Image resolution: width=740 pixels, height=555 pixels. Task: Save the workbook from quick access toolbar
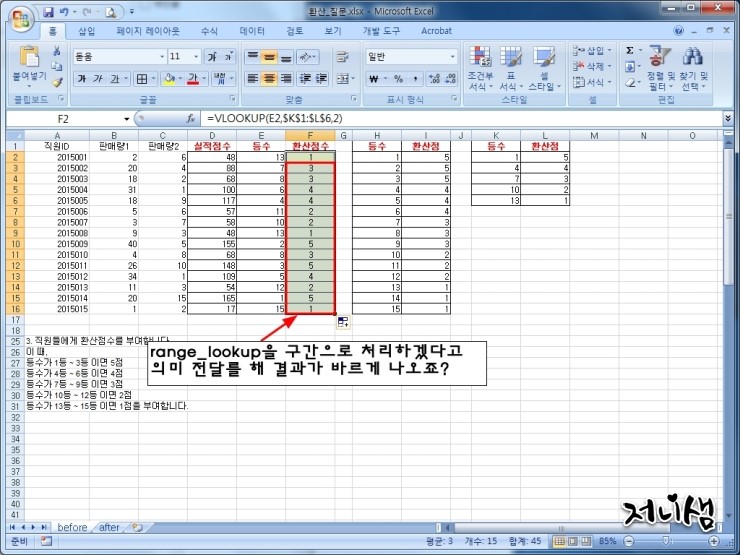pyautogui.click(x=48, y=12)
